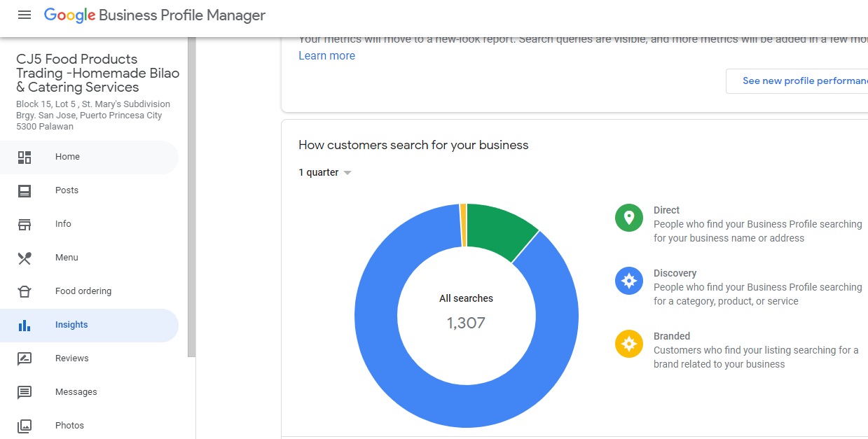The width and height of the screenshot is (868, 439).
Task: Select the Insights menu item
Action: [x=71, y=325]
